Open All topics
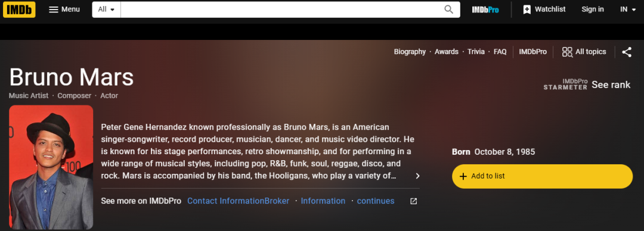The height and width of the screenshot is (231, 644). coord(584,52)
